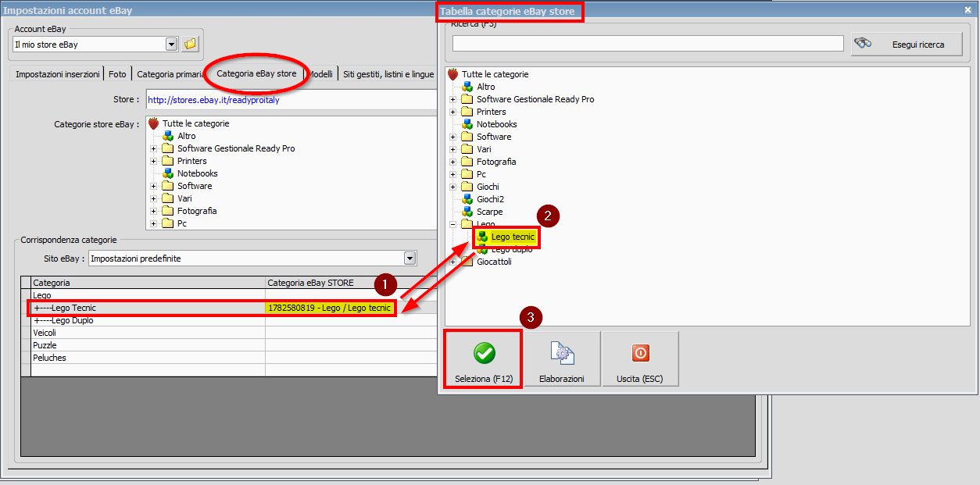Click the Fotografia folder icon in Tabella categorie window

467,162
